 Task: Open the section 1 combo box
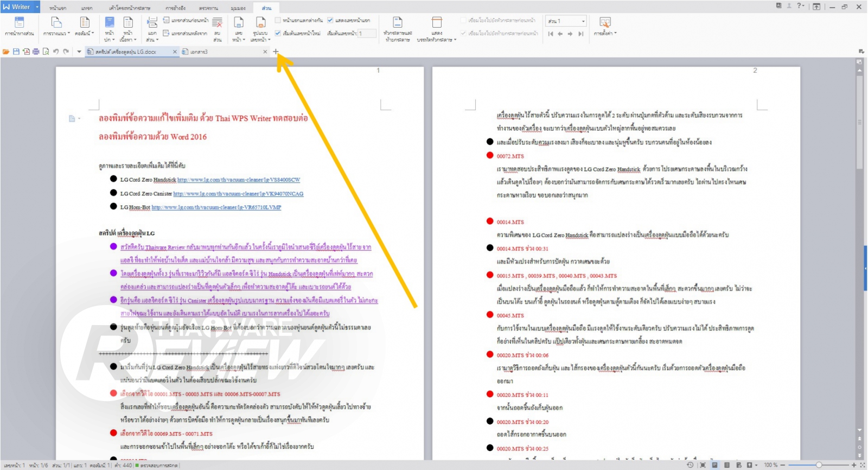tap(566, 21)
